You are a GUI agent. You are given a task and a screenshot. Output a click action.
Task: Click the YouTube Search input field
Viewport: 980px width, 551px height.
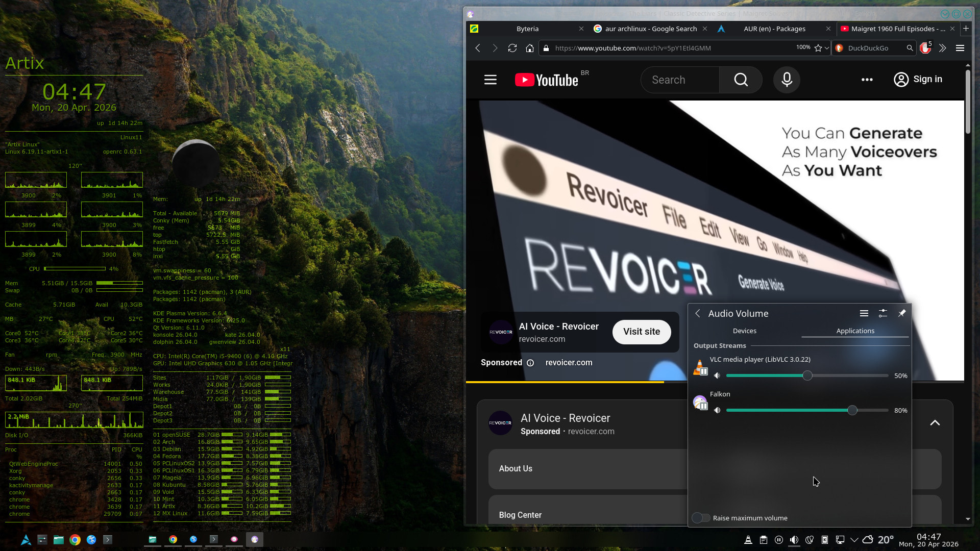679,80
